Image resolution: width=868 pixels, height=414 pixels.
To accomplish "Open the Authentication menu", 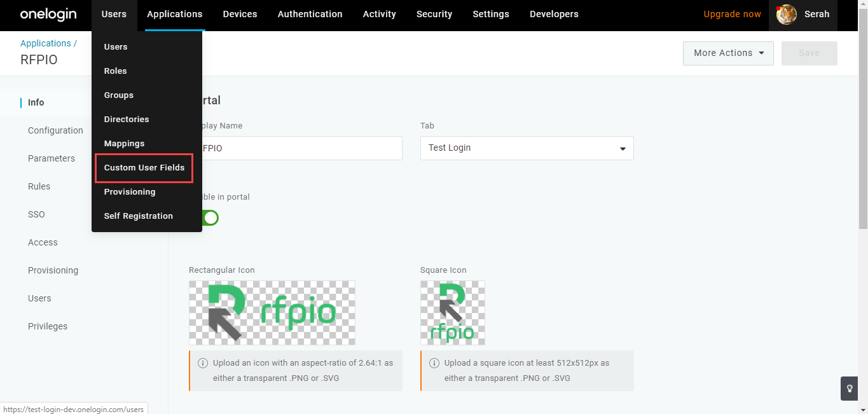I will (310, 14).
